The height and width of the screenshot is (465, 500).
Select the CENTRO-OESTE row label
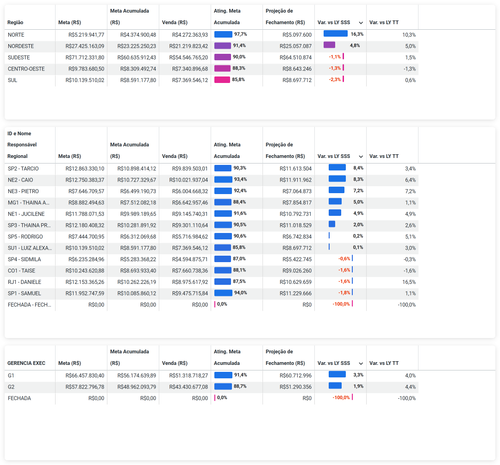click(26, 69)
